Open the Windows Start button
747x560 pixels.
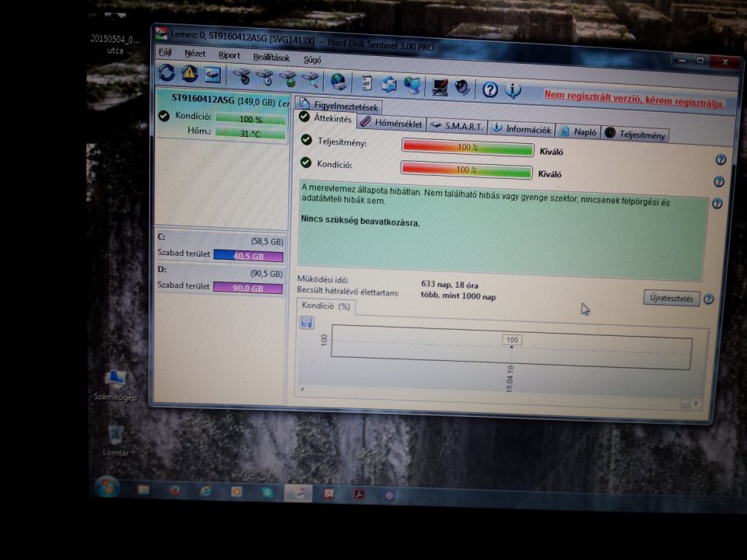coord(107,486)
